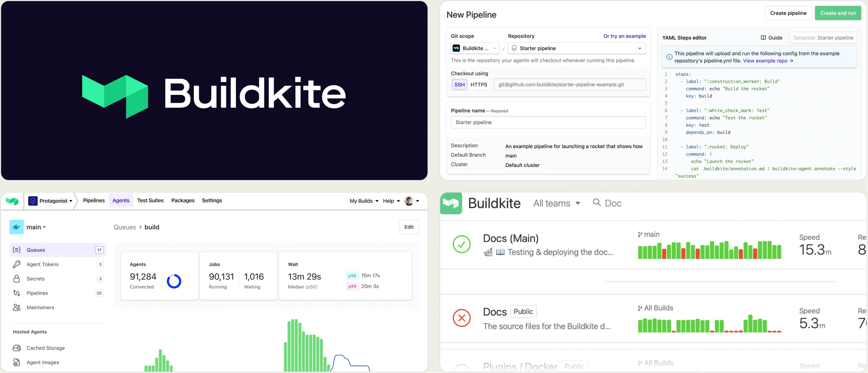This screenshot has height=373, width=868.
Task: Click the green Buildkite logo square
Action: coord(451,203)
